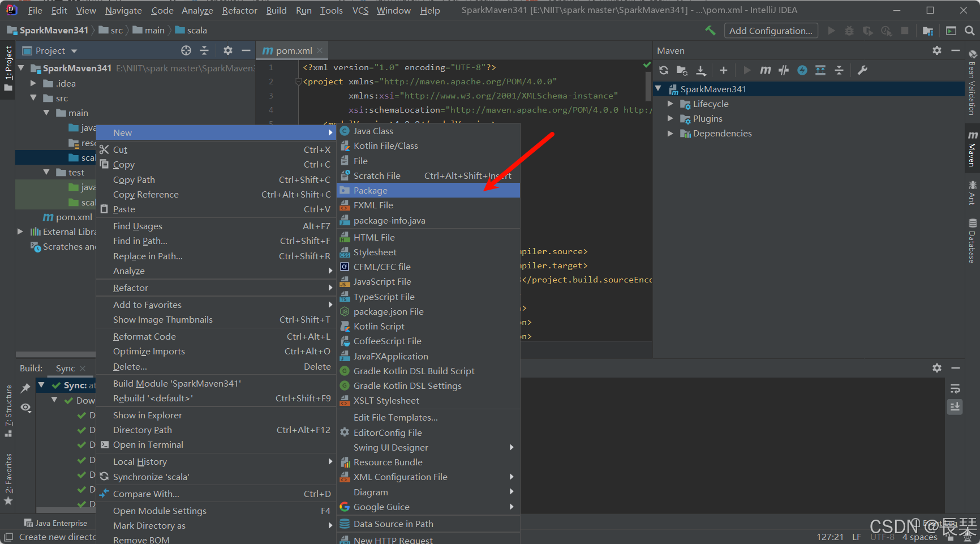The height and width of the screenshot is (544, 980).
Task: Click Show Dependencies diagram icon in Maven
Action: coord(820,70)
